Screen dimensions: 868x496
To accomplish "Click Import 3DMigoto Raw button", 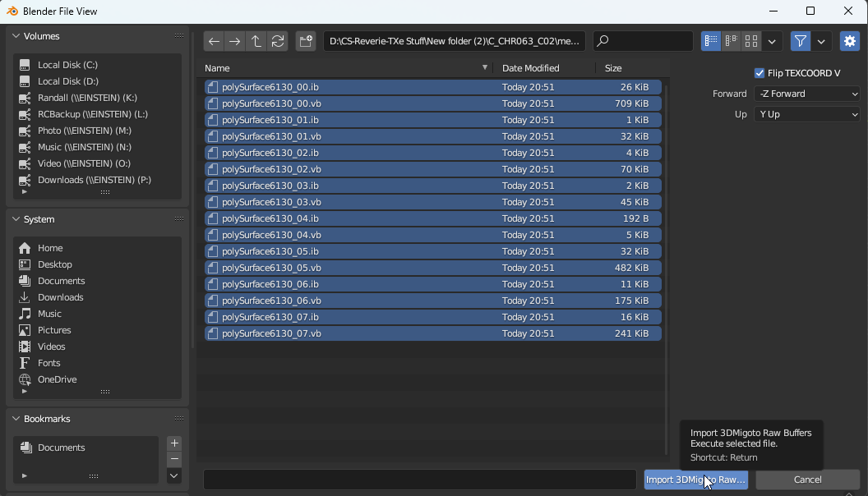I will click(696, 480).
